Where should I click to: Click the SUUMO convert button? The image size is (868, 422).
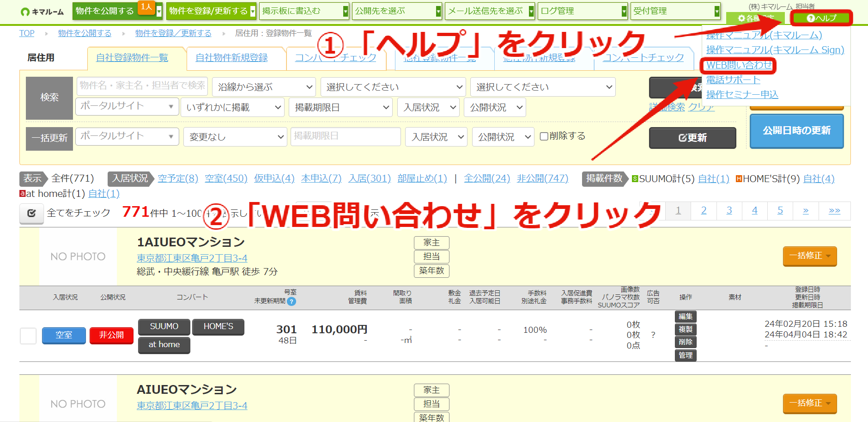pyautogui.click(x=164, y=327)
